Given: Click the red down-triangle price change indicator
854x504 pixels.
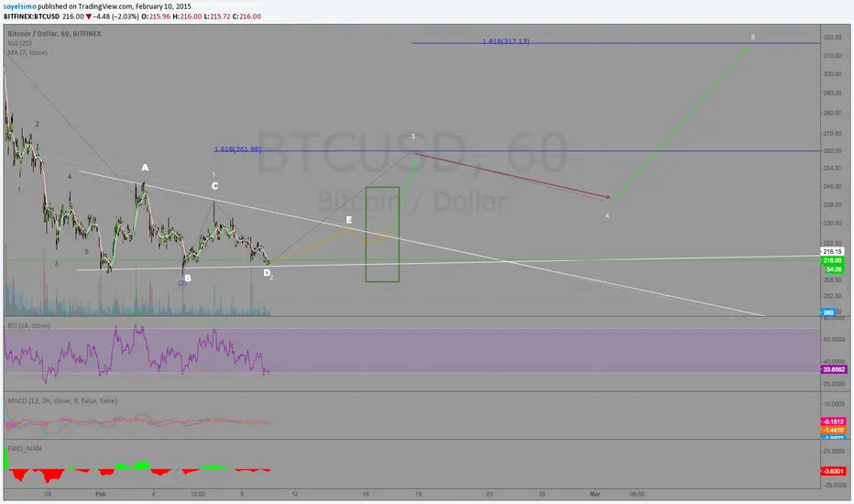Looking at the screenshot, I should pos(88,16).
